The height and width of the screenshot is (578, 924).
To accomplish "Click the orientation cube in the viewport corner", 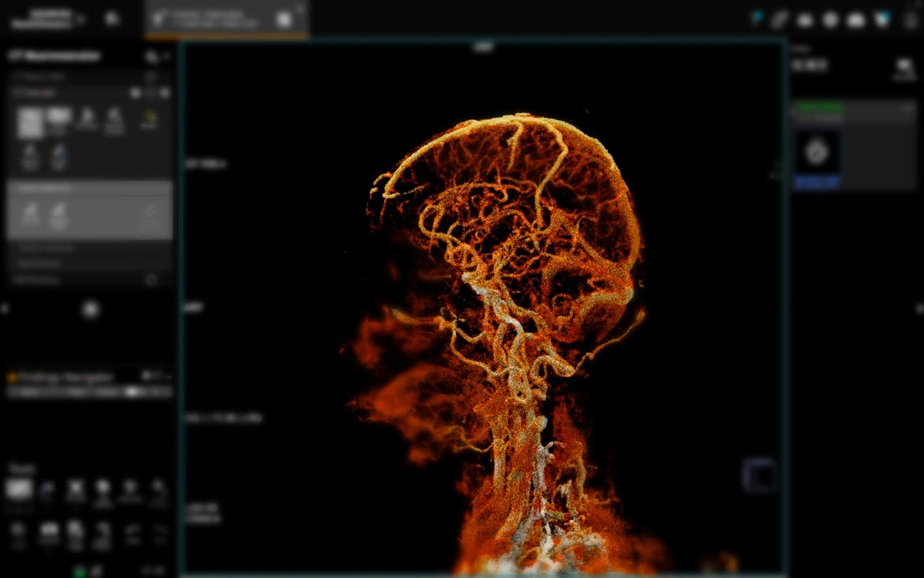I will [760, 476].
